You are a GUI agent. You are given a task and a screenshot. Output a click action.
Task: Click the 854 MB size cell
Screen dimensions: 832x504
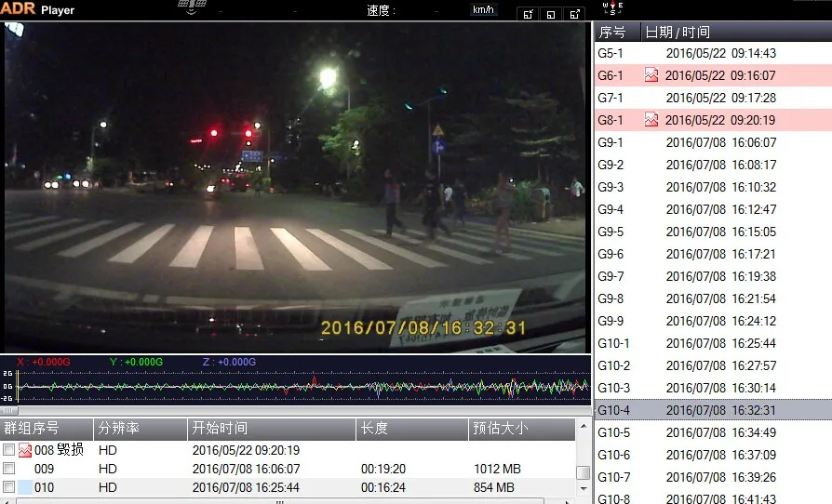tap(493, 487)
